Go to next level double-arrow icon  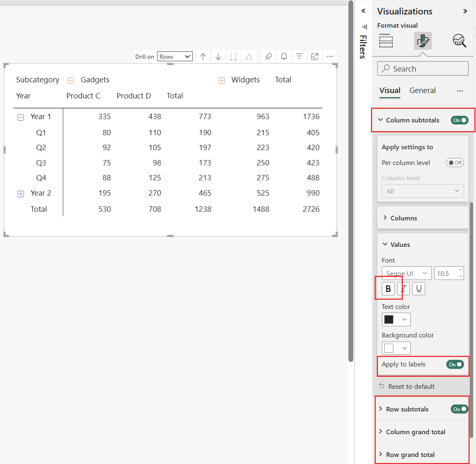pos(233,57)
